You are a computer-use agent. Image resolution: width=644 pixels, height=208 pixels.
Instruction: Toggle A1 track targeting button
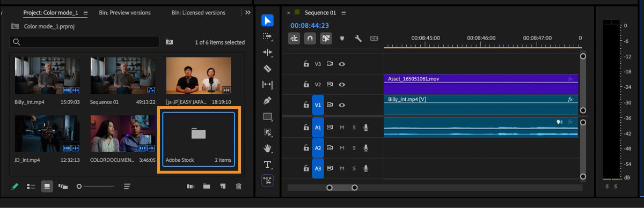click(x=318, y=128)
